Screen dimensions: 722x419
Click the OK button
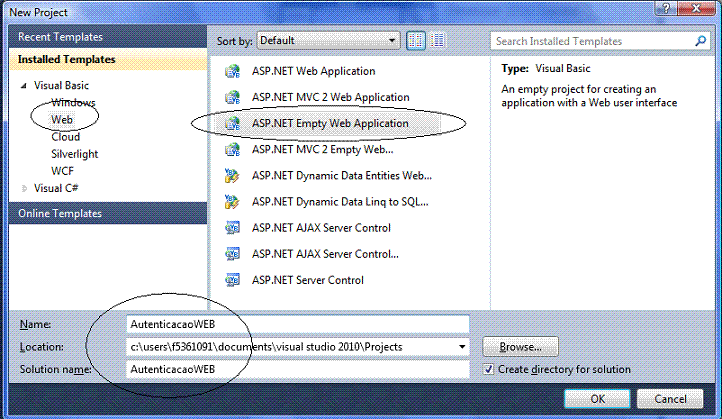(x=597, y=399)
